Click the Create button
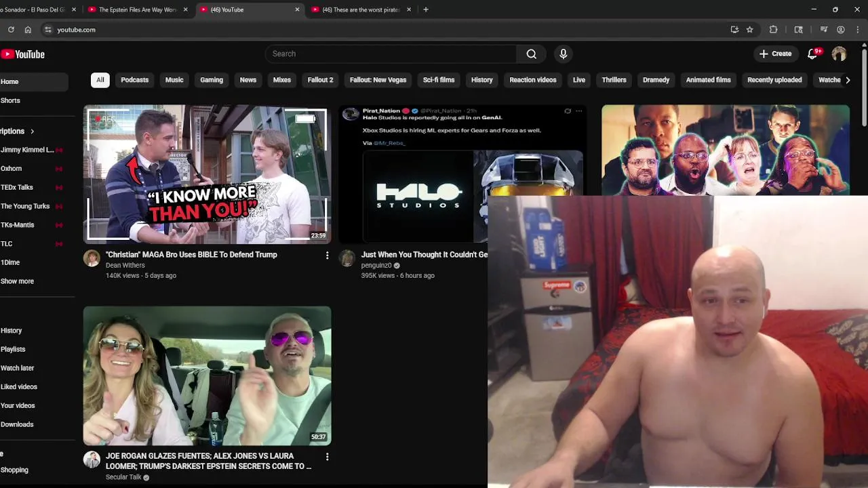This screenshot has width=868, height=488. [x=775, y=54]
